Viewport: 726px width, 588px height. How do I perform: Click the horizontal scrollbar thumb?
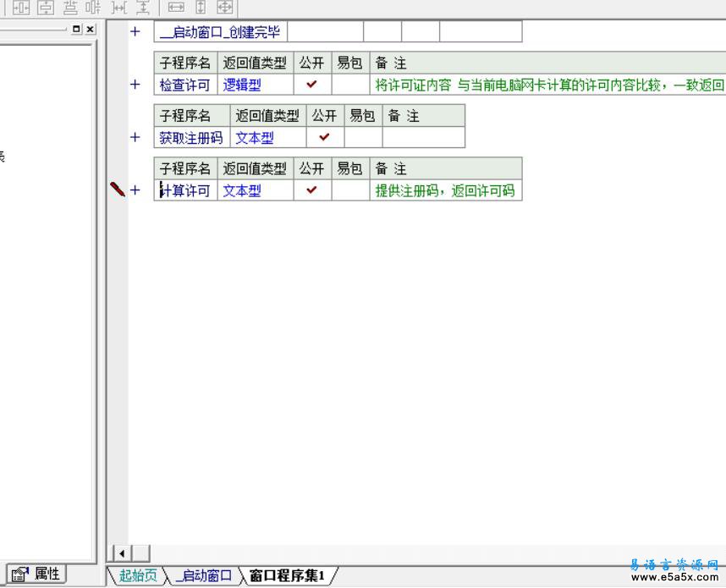tap(141, 553)
